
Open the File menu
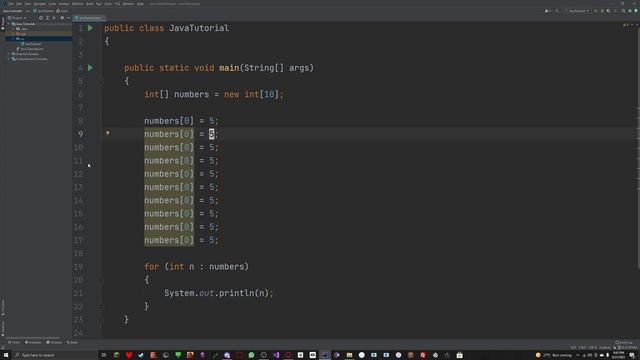pyautogui.click(x=11, y=4)
